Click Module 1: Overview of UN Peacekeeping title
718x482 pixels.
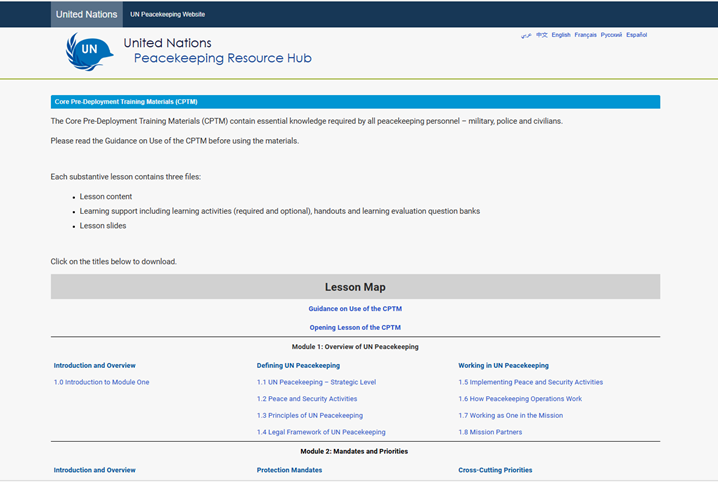coord(355,347)
